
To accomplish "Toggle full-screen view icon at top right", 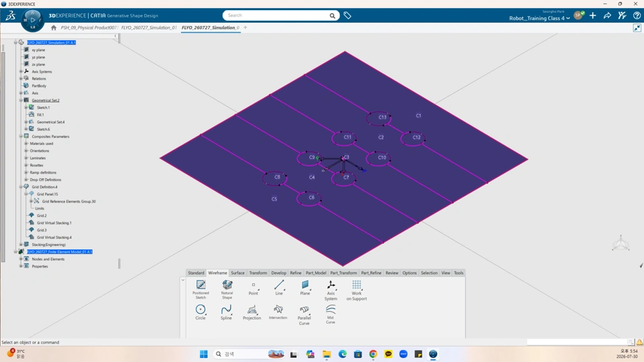I will coord(637,28).
